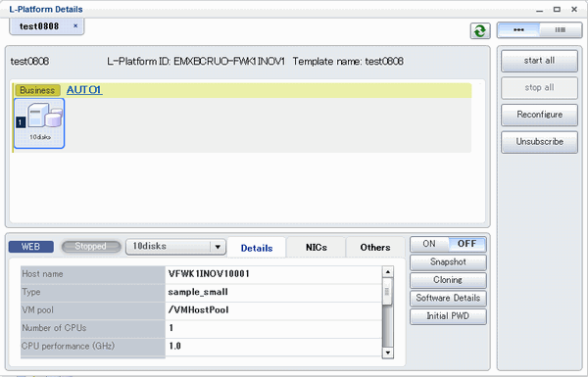The width and height of the screenshot is (588, 377).
Task: Click the Business segment label
Action: pos(37,90)
